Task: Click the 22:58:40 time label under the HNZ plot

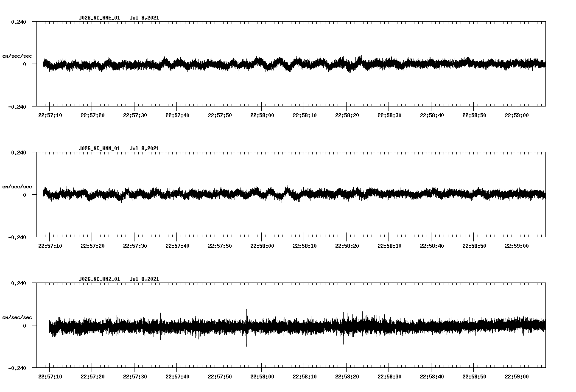Action: coord(432,376)
